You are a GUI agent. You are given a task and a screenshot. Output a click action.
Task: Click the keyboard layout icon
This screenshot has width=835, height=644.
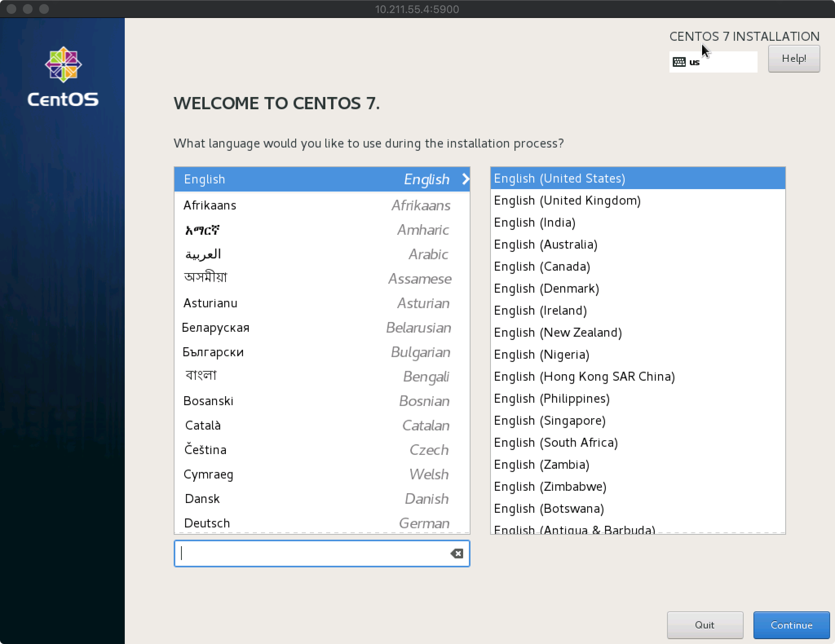coord(679,62)
